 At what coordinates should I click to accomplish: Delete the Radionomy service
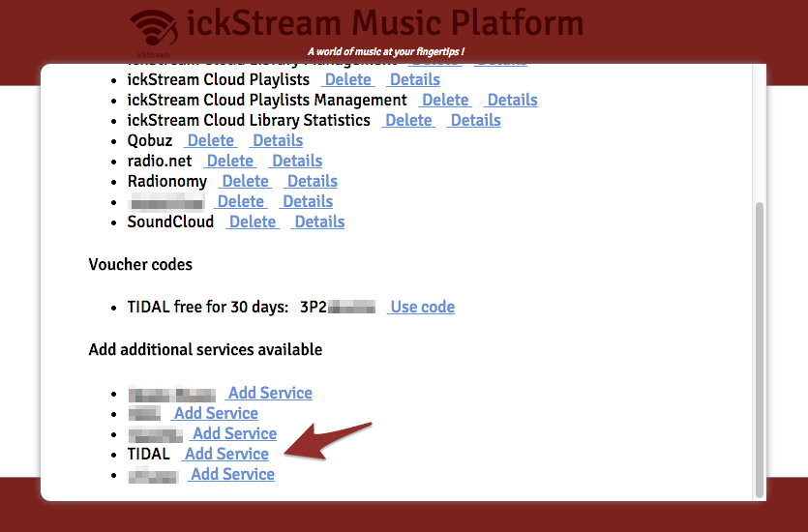[x=245, y=181]
